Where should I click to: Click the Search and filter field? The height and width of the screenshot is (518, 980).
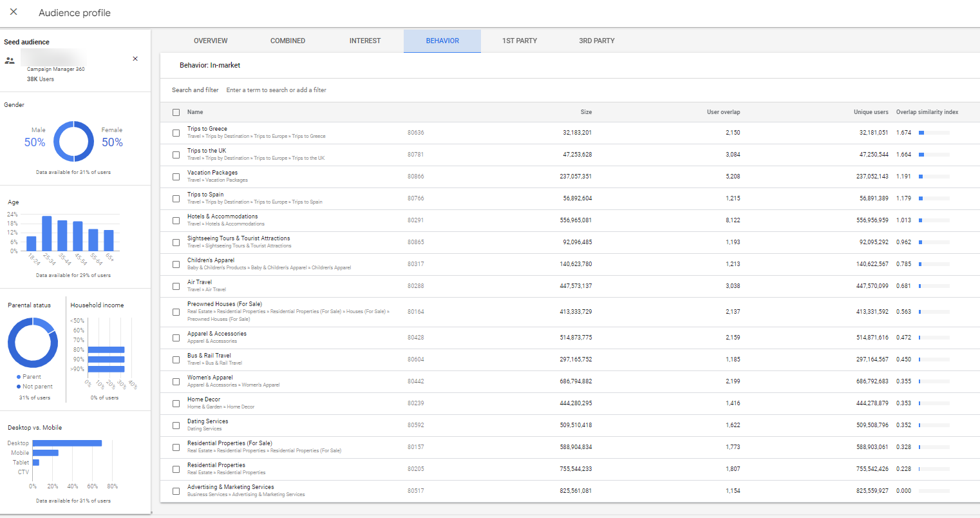(x=276, y=90)
